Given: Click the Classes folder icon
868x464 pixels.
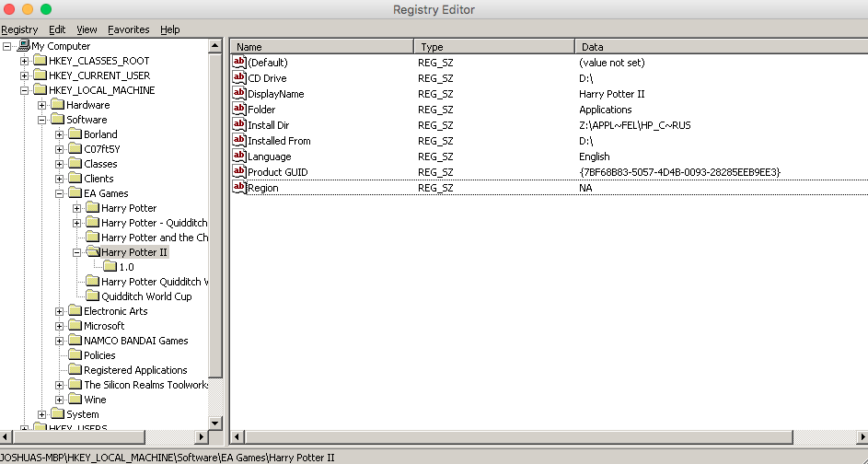Looking at the screenshot, I should (75, 163).
